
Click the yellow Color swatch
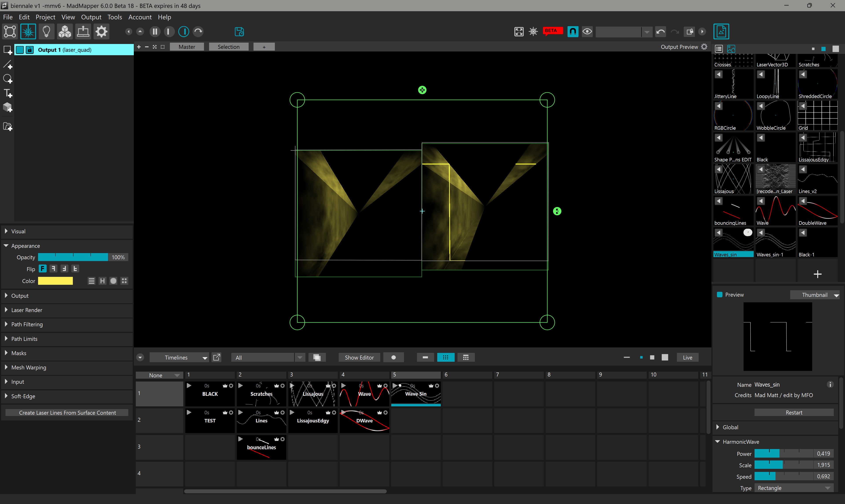point(55,281)
